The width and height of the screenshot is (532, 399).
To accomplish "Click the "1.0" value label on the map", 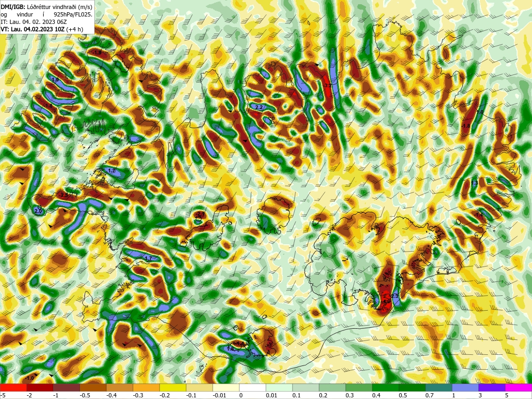I will point(480,112).
